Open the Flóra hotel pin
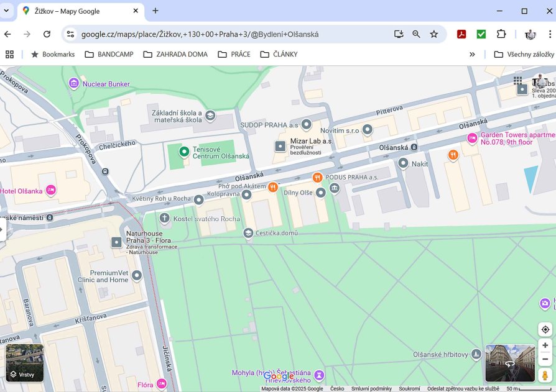Viewport: 556px width, 392px height. [162, 383]
